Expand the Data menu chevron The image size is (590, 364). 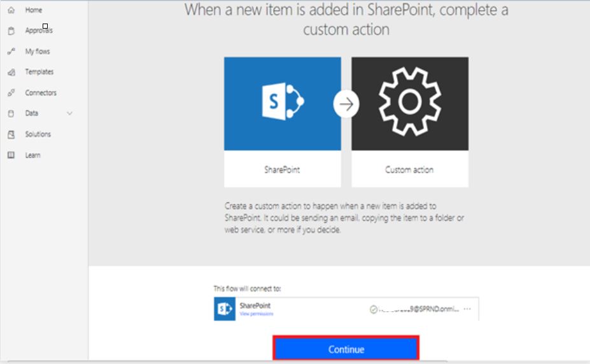pyautogui.click(x=69, y=113)
